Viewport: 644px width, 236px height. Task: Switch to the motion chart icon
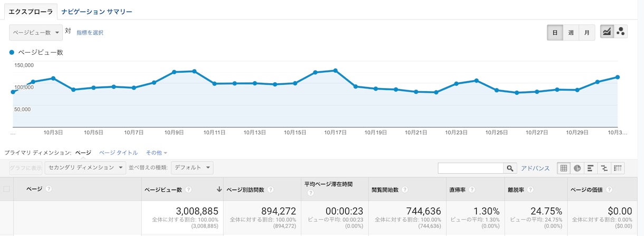pos(620,32)
